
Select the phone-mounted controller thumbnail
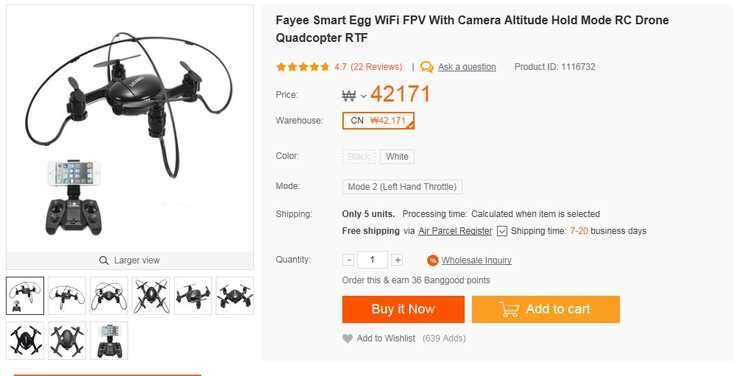pyautogui.click(x=109, y=341)
